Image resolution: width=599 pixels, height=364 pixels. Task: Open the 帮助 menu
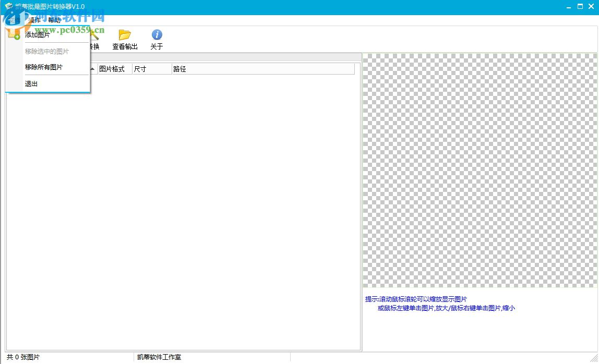pyautogui.click(x=54, y=20)
